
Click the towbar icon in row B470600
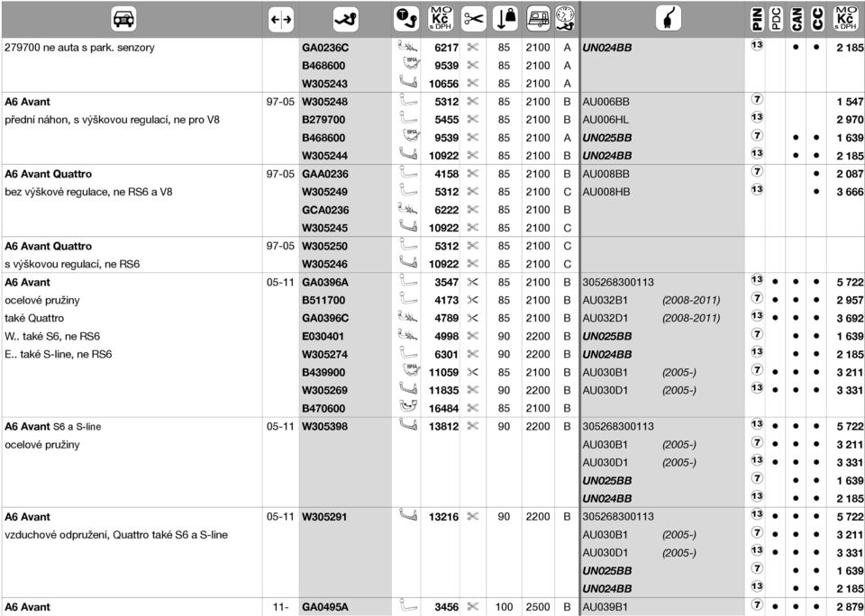pos(408,407)
